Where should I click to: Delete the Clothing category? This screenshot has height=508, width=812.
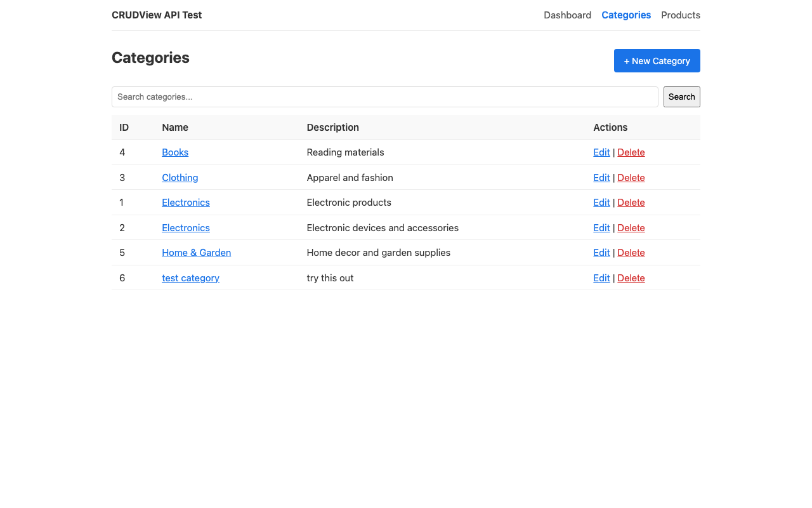coord(631,178)
